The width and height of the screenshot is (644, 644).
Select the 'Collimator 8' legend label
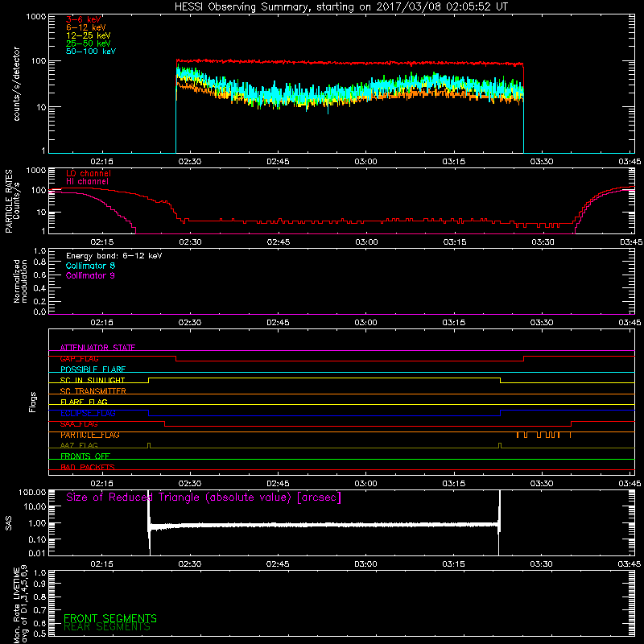tap(90, 266)
